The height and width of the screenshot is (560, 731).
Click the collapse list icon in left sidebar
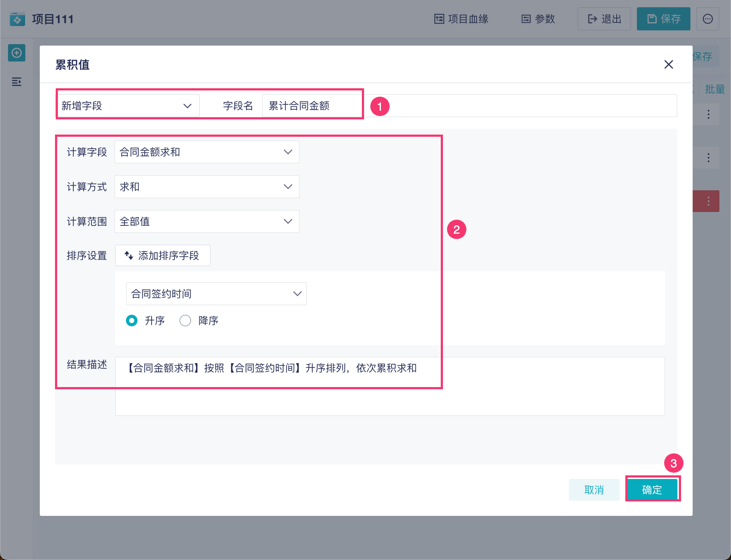pos(17,82)
